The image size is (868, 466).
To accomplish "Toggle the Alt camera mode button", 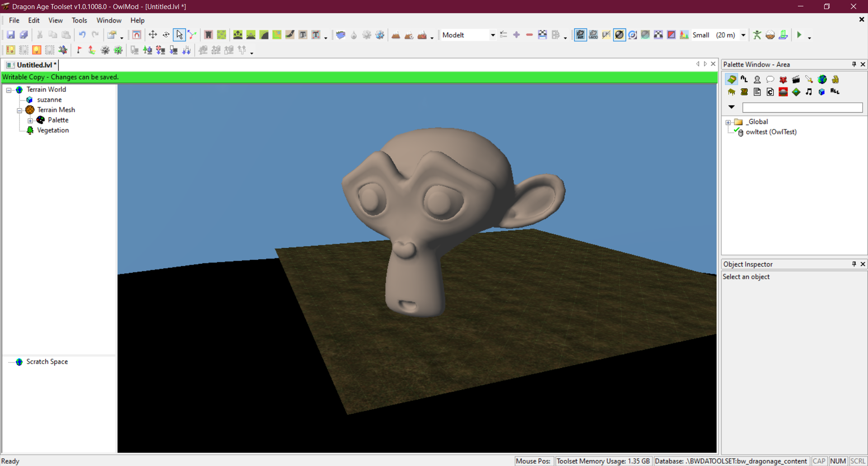I will pos(580,35).
